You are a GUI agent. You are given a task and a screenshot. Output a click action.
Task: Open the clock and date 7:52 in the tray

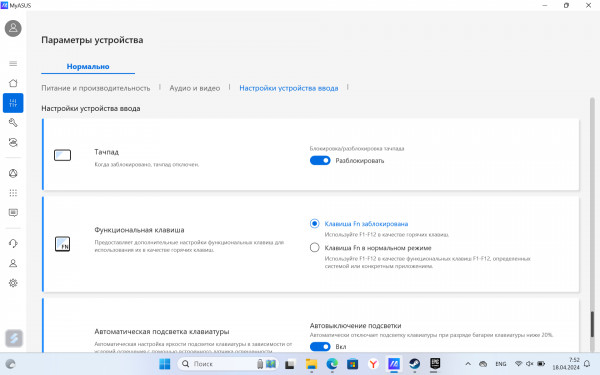(566, 364)
